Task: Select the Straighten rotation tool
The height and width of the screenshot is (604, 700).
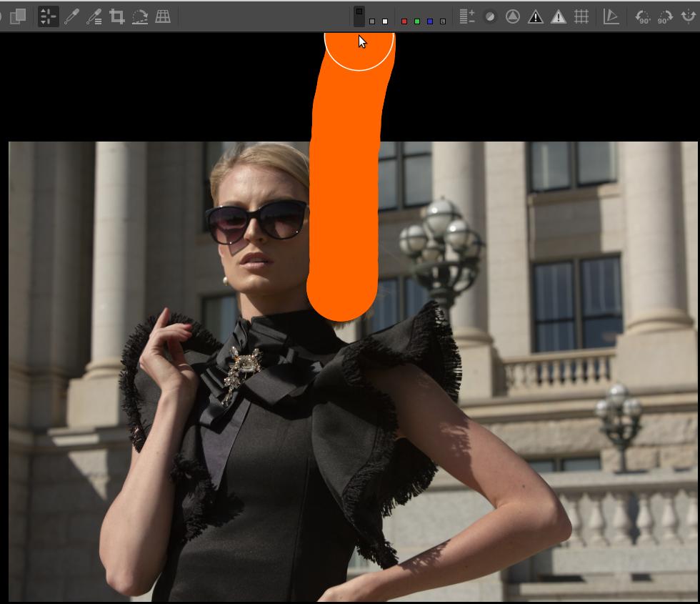Action: coord(140,17)
